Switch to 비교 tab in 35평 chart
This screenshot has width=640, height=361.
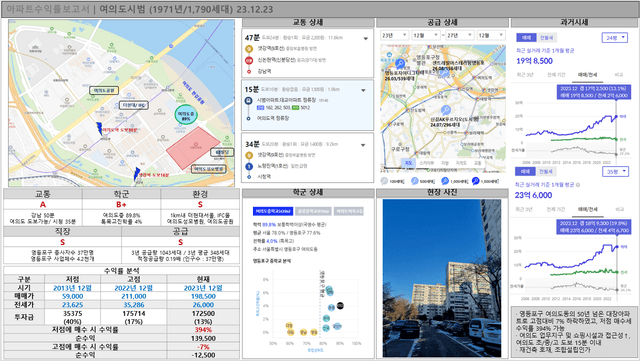pyautogui.click(x=619, y=209)
